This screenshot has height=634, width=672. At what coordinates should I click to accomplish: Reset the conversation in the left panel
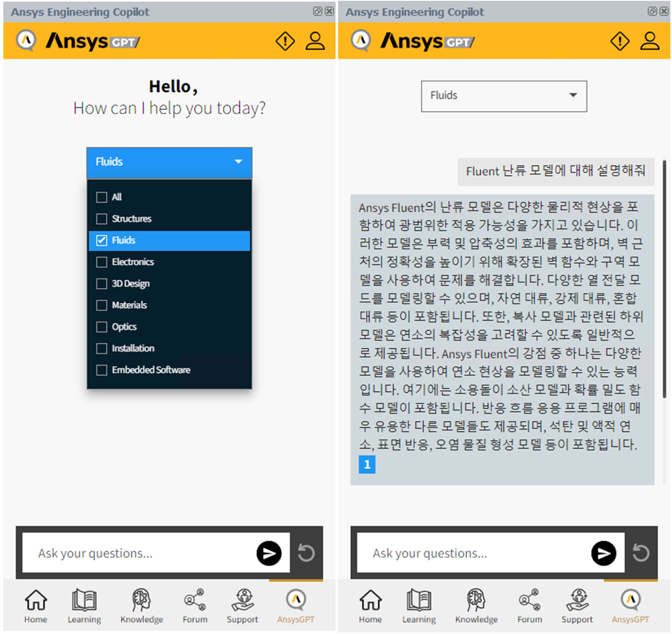pyautogui.click(x=307, y=553)
